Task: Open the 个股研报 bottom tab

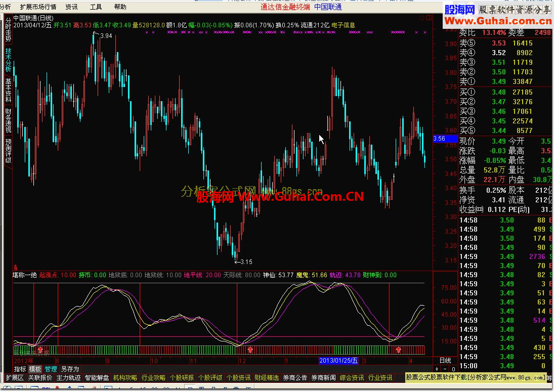Action: click(182, 378)
